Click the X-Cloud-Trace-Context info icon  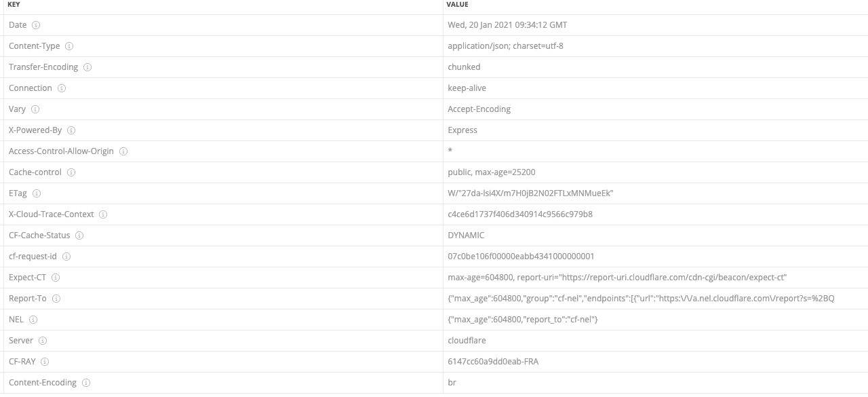pos(103,214)
